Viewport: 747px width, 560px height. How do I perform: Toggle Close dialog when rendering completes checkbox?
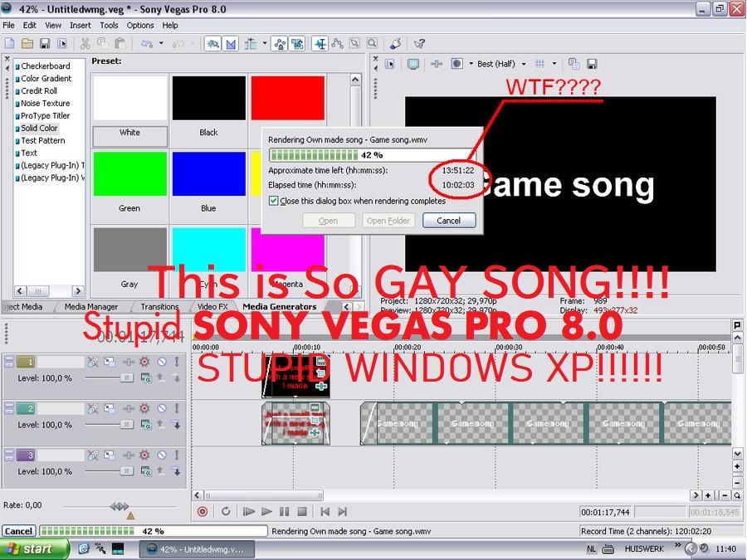[273, 201]
